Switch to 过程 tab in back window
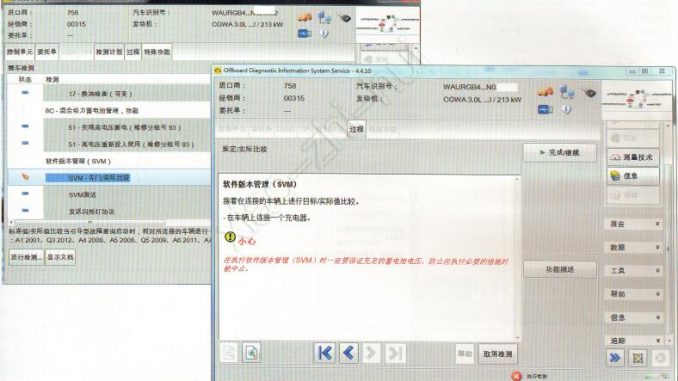 (x=133, y=52)
